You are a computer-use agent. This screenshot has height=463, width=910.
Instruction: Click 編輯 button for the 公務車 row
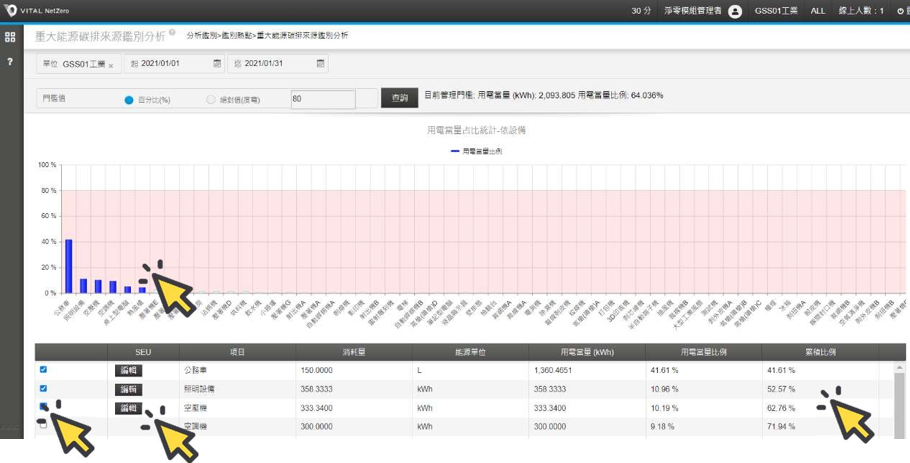point(127,370)
